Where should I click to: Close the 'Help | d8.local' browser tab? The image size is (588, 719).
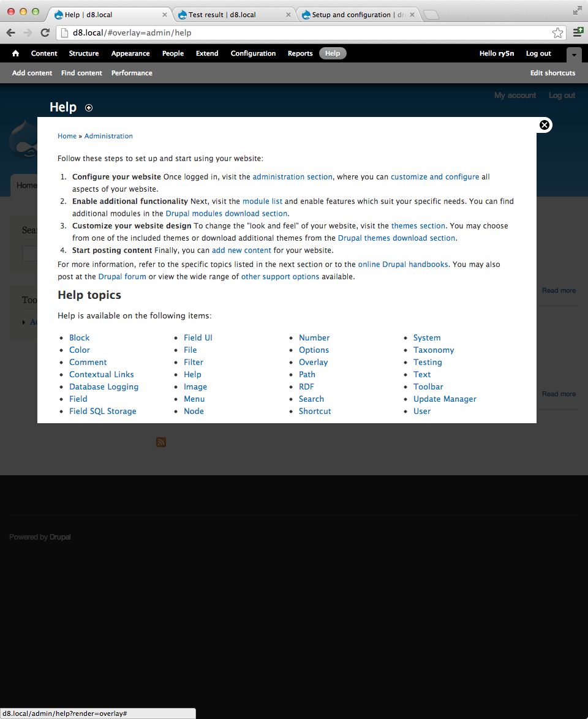tap(165, 15)
